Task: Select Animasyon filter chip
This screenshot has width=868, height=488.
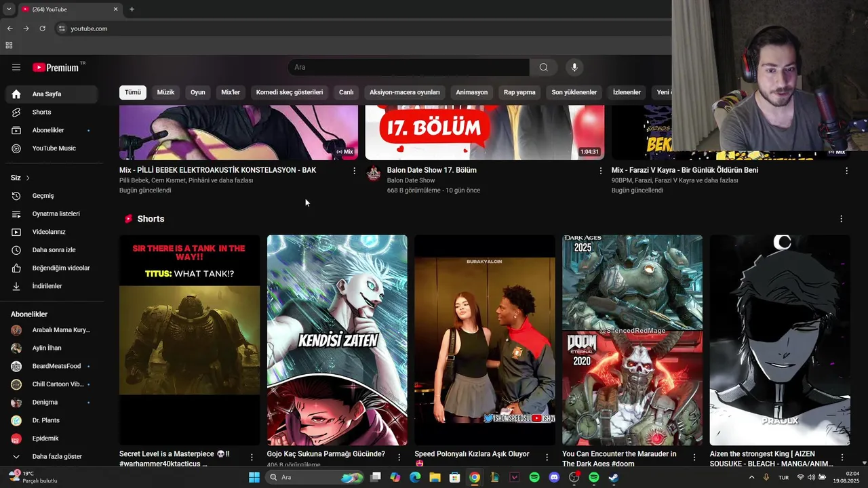Action: click(472, 92)
